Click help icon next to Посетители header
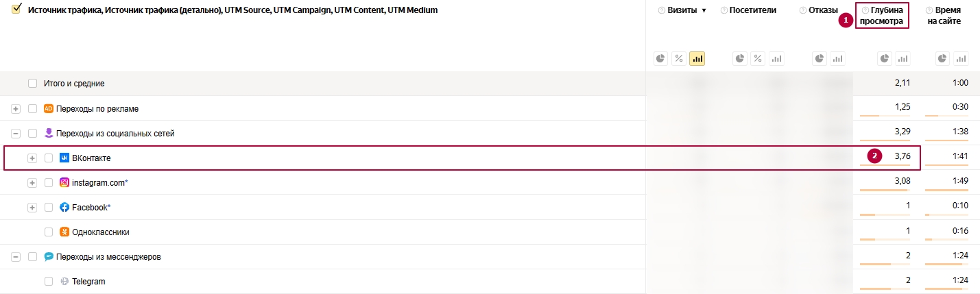Screen dimensions: 980x294 pyautogui.click(x=724, y=11)
